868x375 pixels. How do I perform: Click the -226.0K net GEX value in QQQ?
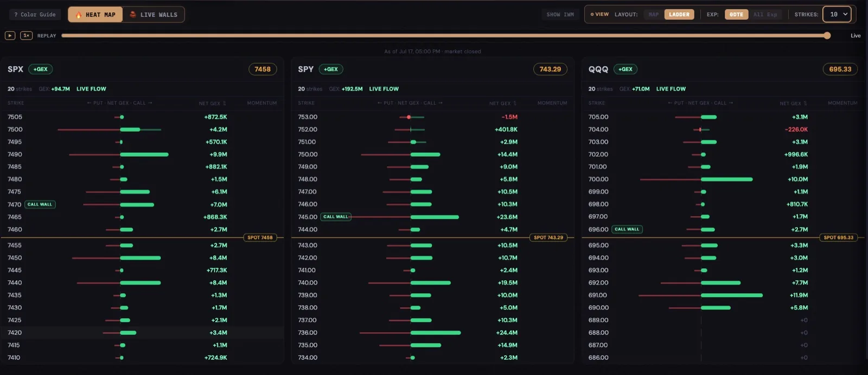point(796,130)
